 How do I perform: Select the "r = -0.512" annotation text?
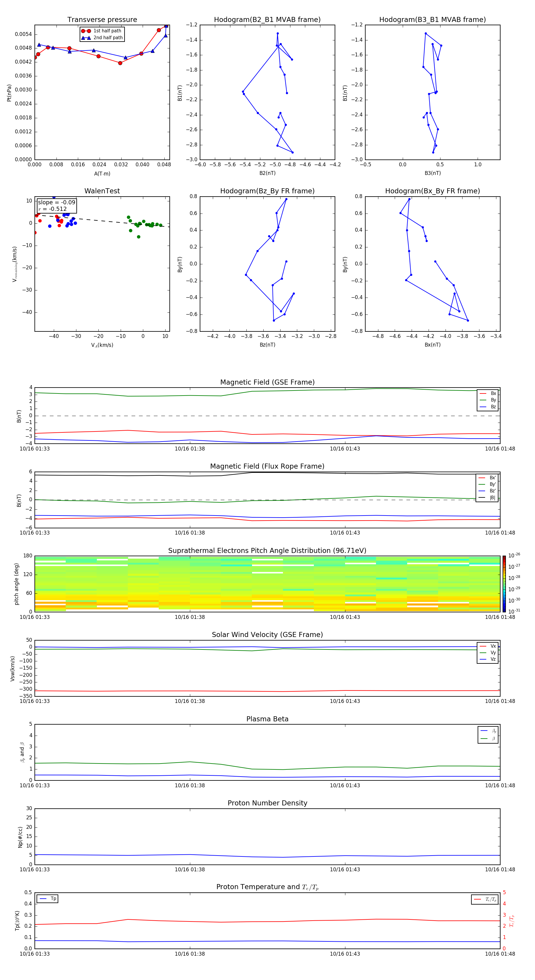[53, 209]
